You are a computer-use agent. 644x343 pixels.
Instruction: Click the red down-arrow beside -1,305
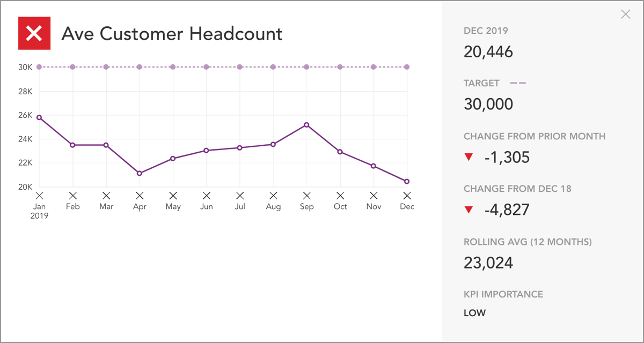(x=469, y=156)
